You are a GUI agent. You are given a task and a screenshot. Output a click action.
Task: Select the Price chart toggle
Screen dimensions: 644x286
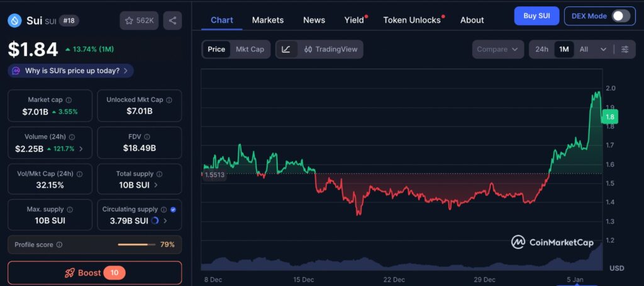point(216,49)
